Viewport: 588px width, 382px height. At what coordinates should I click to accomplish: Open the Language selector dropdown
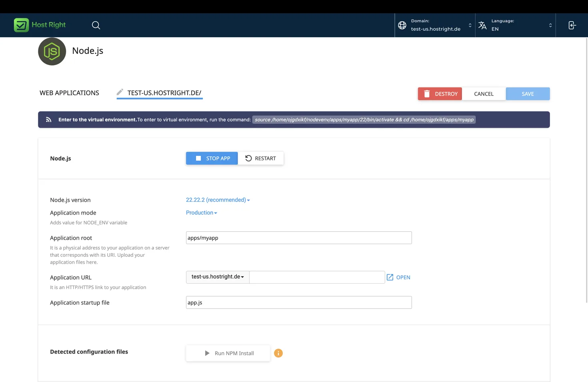click(516, 25)
